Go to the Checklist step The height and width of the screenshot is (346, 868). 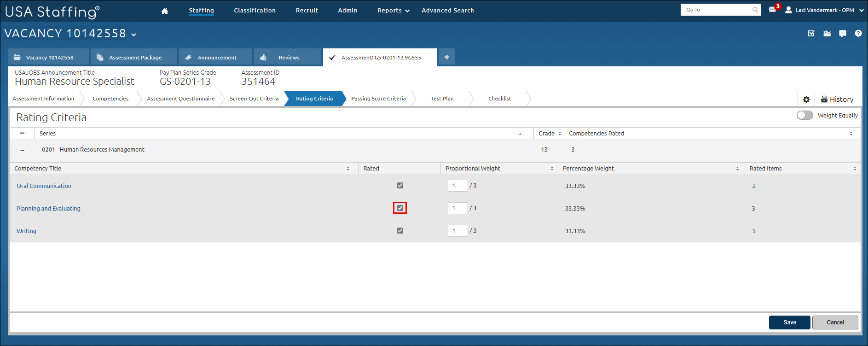click(x=500, y=99)
